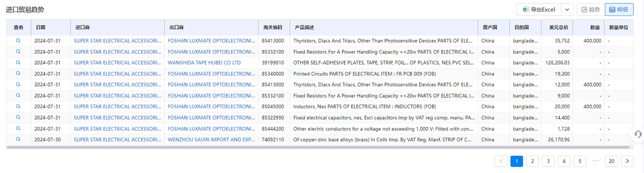The width and height of the screenshot is (644, 173).
Task: View details of the WANSHIDA TAPE row
Action: click(18, 63)
